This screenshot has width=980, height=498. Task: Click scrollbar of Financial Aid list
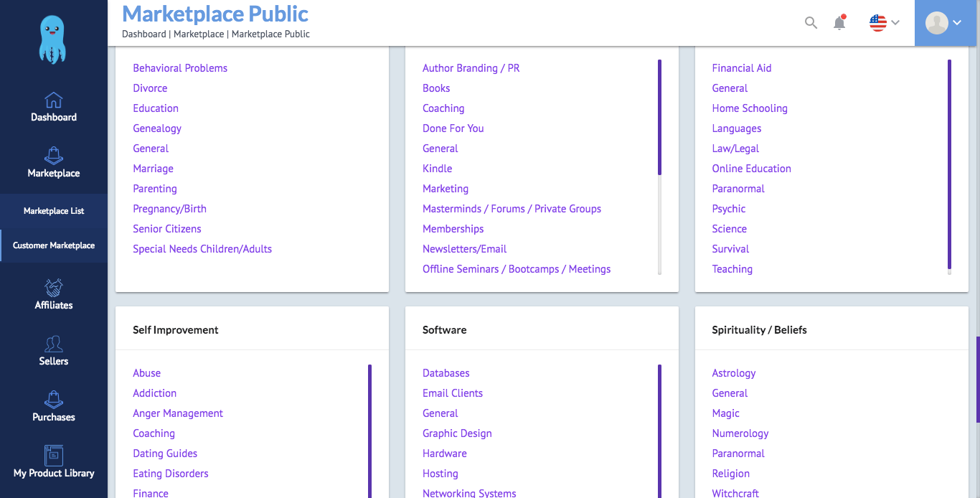949,164
